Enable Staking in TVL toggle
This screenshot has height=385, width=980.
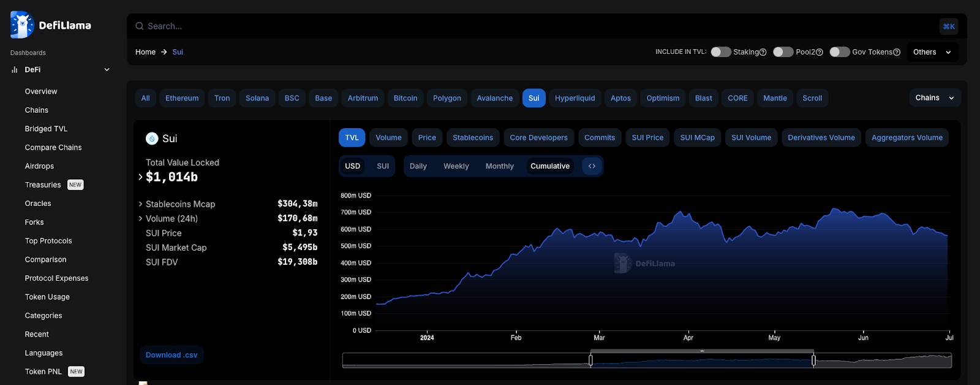721,52
